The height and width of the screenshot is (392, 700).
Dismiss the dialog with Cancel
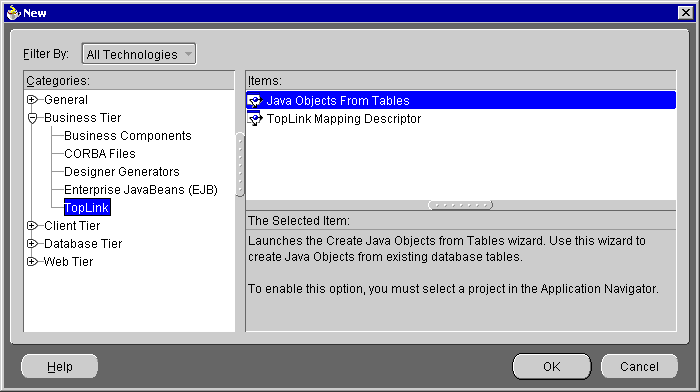639,367
